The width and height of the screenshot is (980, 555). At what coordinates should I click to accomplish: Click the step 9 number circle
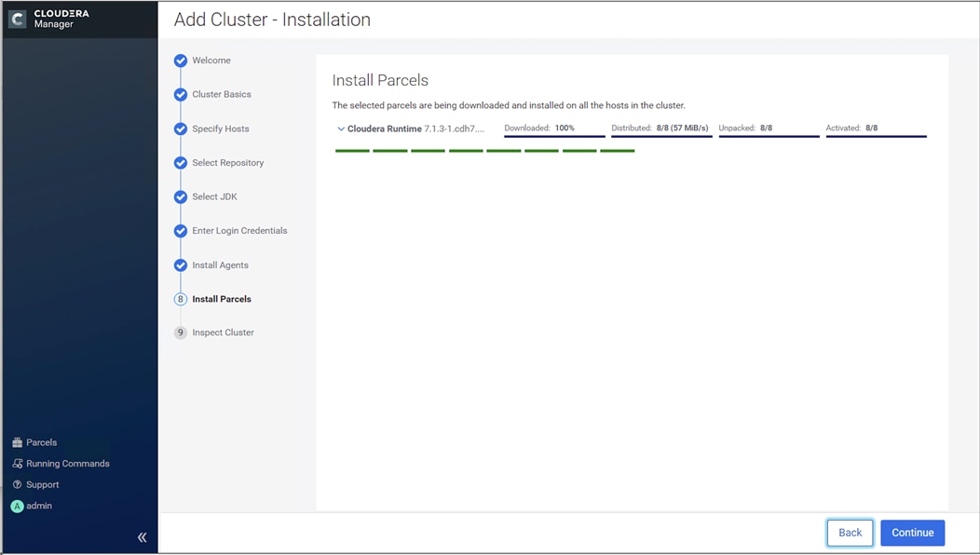(x=181, y=332)
